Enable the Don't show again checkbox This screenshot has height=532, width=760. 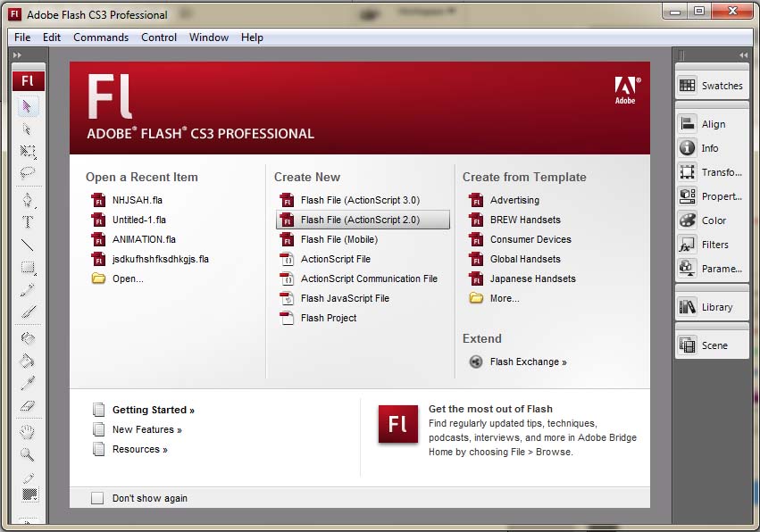[97, 498]
